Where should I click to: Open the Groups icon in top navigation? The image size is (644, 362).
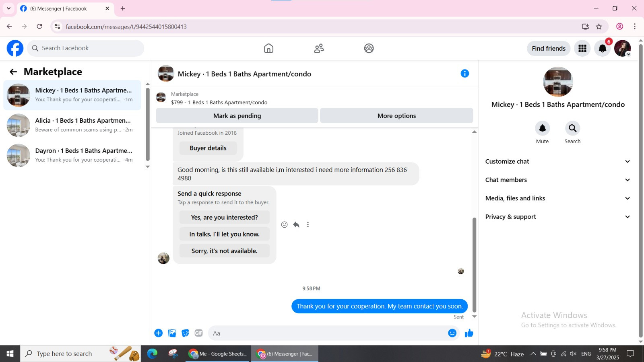pyautogui.click(x=369, y=48)
